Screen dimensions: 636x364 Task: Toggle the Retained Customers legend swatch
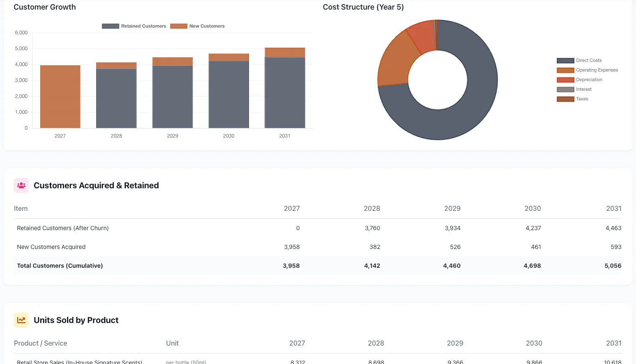pos(110,26)
